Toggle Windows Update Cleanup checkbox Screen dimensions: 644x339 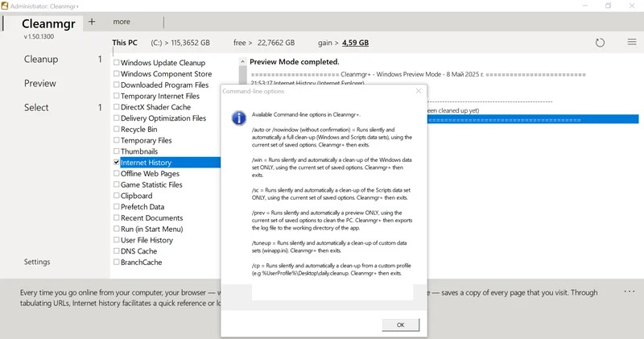[117, 63]
